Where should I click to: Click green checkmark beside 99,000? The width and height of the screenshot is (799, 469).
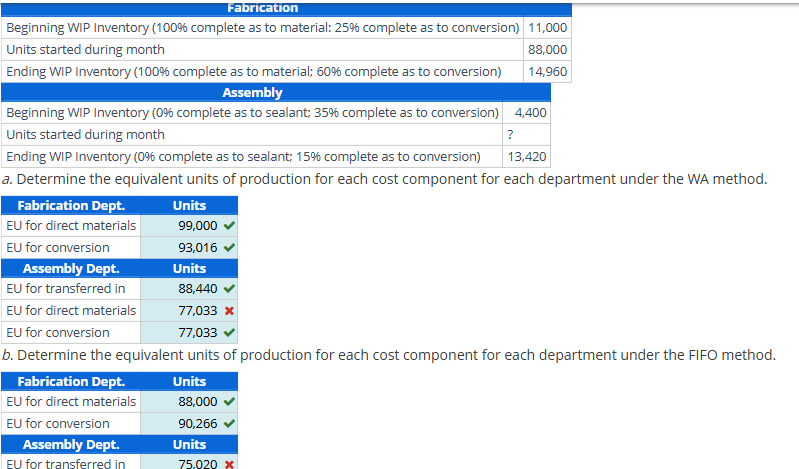point(229,225)
